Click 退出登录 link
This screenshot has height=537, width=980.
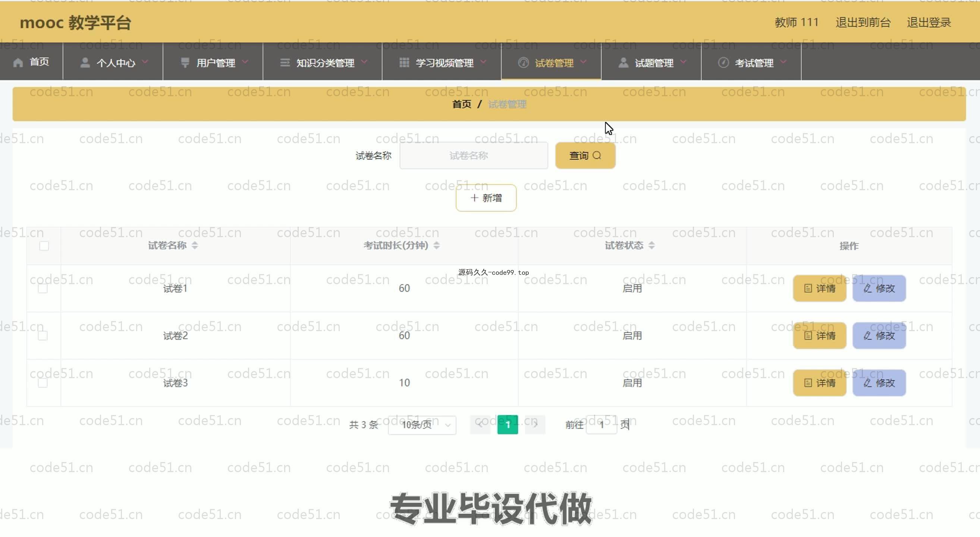tap(929, 22)
